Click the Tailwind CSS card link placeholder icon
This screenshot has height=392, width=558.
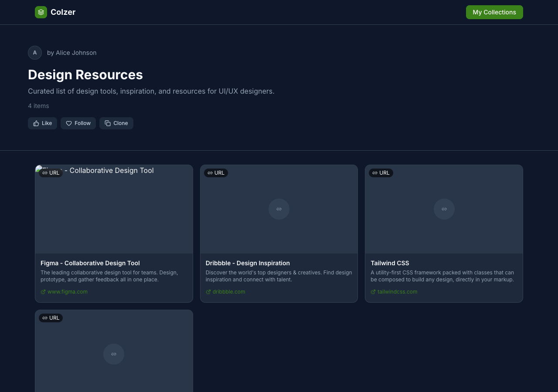click(x=444, y=209)
